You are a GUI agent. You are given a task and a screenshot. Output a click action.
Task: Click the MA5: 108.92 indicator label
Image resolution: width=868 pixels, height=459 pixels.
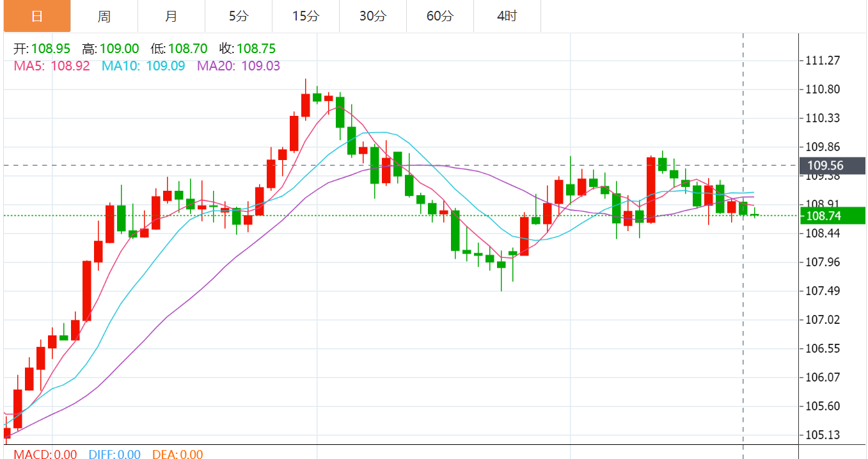[52, 65]
